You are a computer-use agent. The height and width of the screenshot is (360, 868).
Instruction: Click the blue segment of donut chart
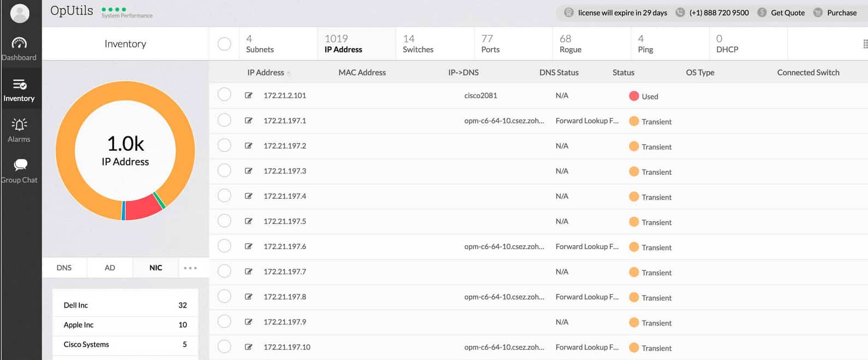(124, 211)
